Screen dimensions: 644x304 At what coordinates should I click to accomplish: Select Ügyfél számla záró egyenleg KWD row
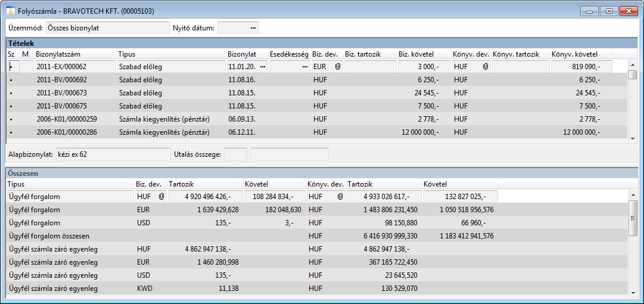point(317,289)
